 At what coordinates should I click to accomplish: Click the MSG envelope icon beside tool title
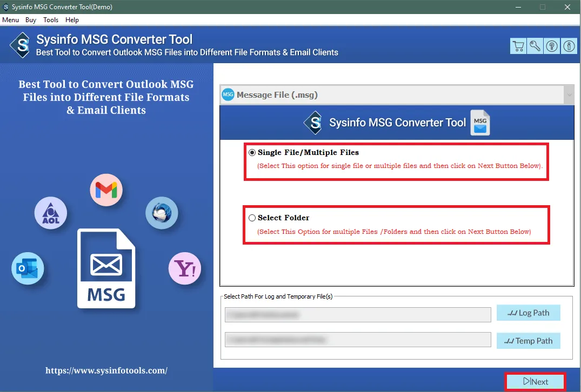pyautogui.click(x=480, y=123)
